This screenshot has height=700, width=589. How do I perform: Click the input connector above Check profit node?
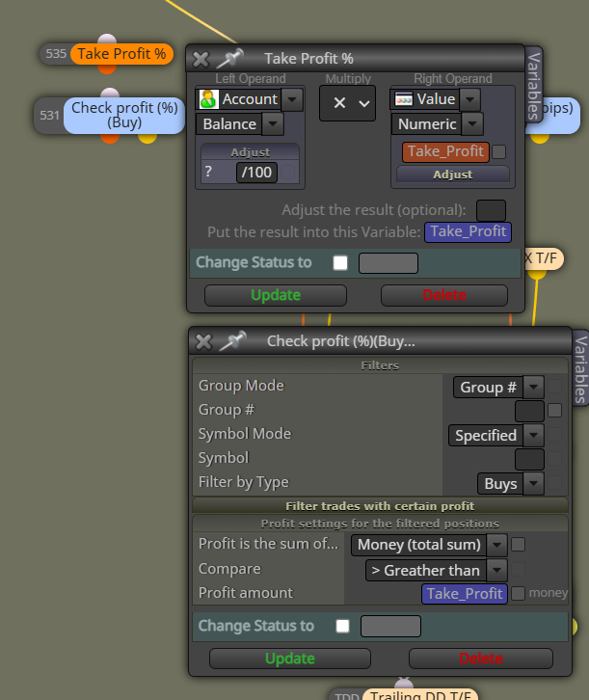(110, 94)
